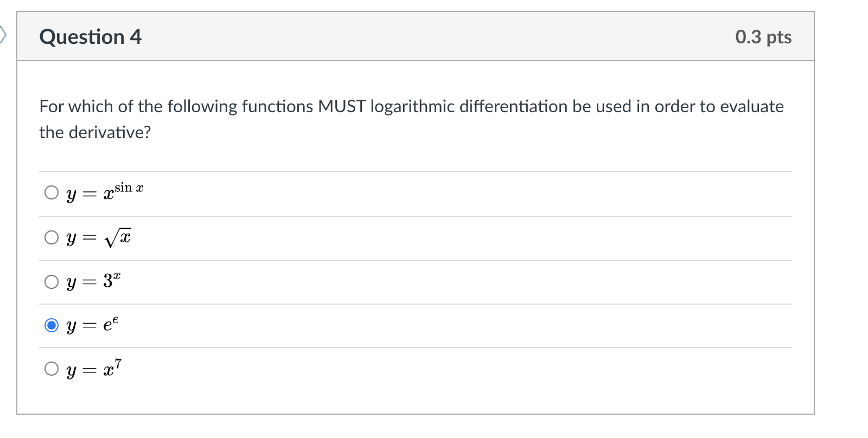This screenshot has width=868, height=438.
Task: Choose the y = √x radio option
Action: [x=52, y=237]
